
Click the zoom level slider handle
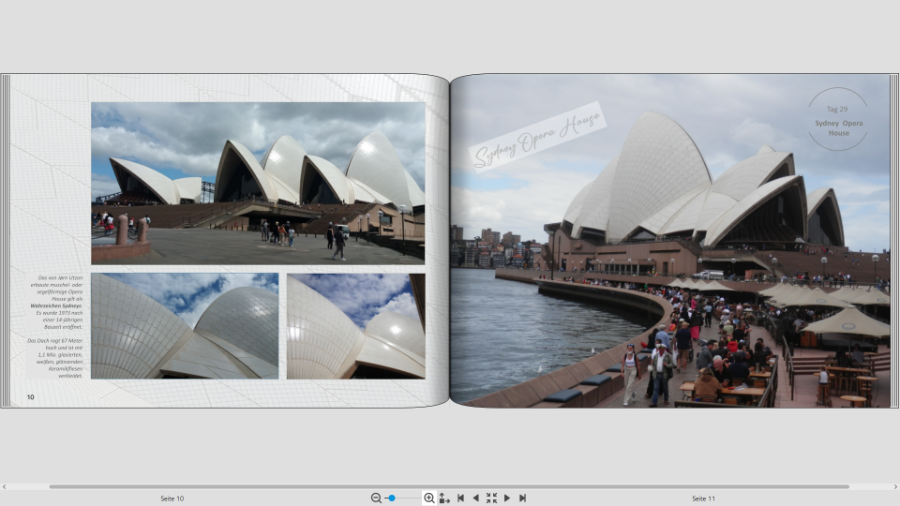click(392, 498)
